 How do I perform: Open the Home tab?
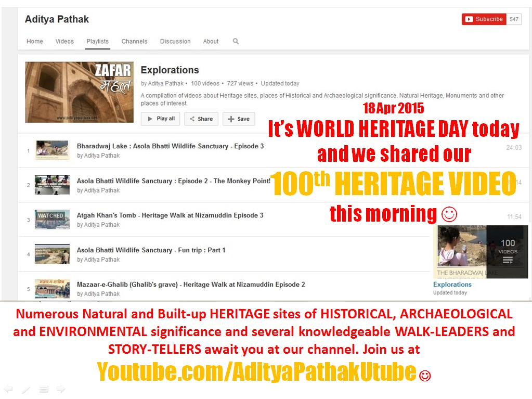[35, 42]
